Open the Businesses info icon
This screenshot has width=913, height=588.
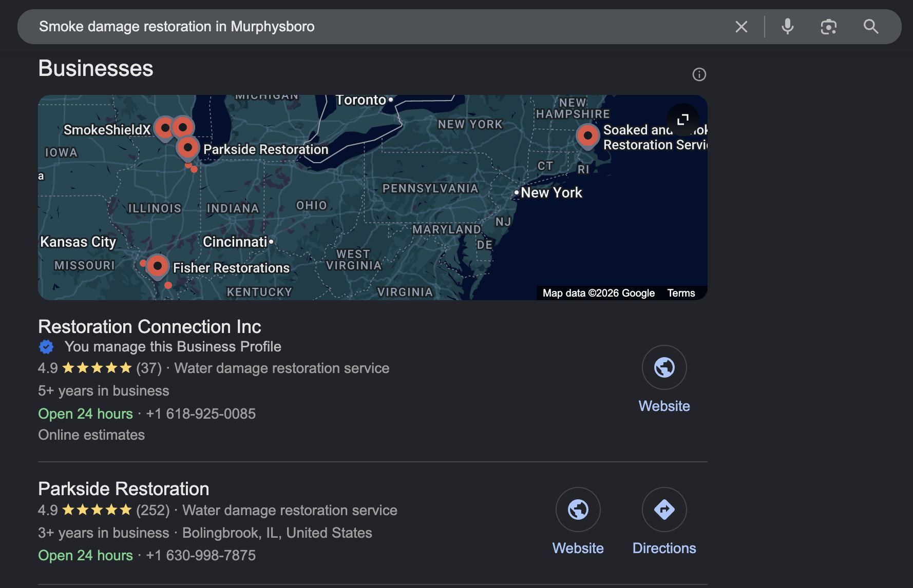pyautogui.click(x=699, y=74)
